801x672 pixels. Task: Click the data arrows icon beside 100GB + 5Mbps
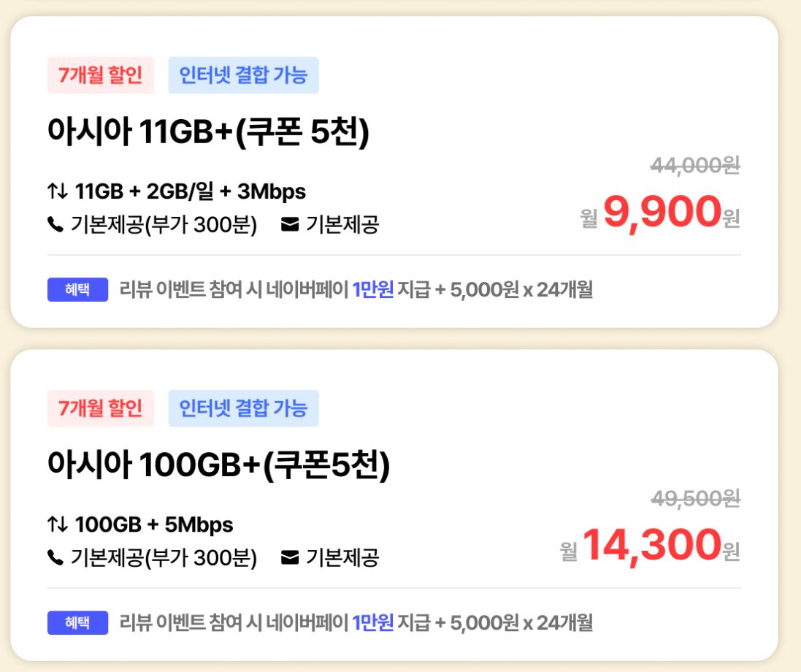tap(58, 525)
